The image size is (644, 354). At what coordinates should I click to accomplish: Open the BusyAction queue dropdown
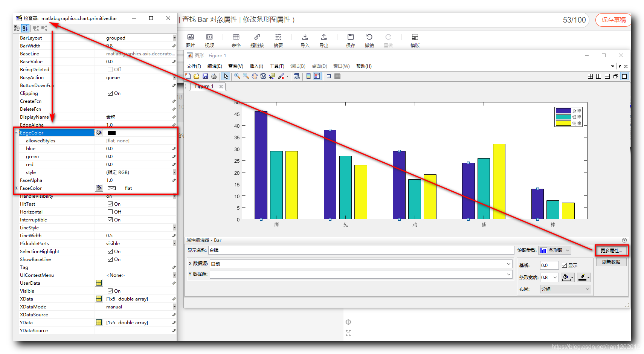click(x=174, y=77)
